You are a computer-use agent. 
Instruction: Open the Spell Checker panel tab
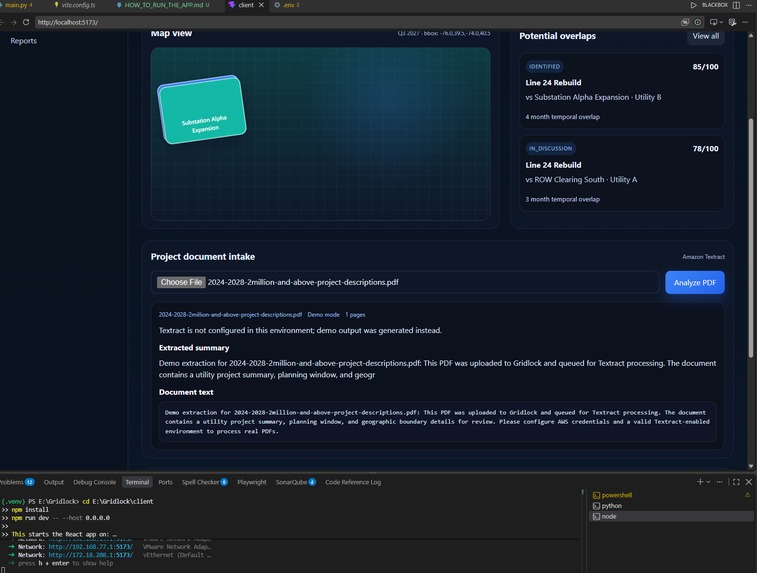click(204, 482)
